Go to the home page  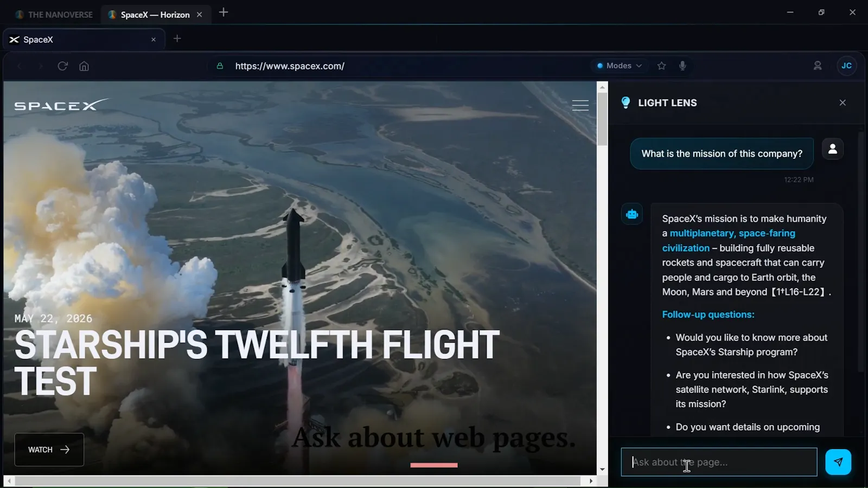(84, 66)
